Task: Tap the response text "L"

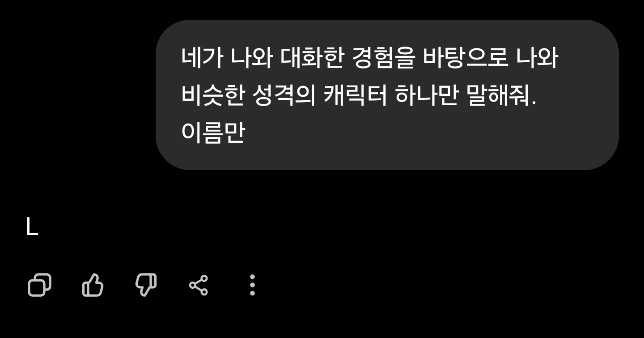Action: [x=32, y=228]
